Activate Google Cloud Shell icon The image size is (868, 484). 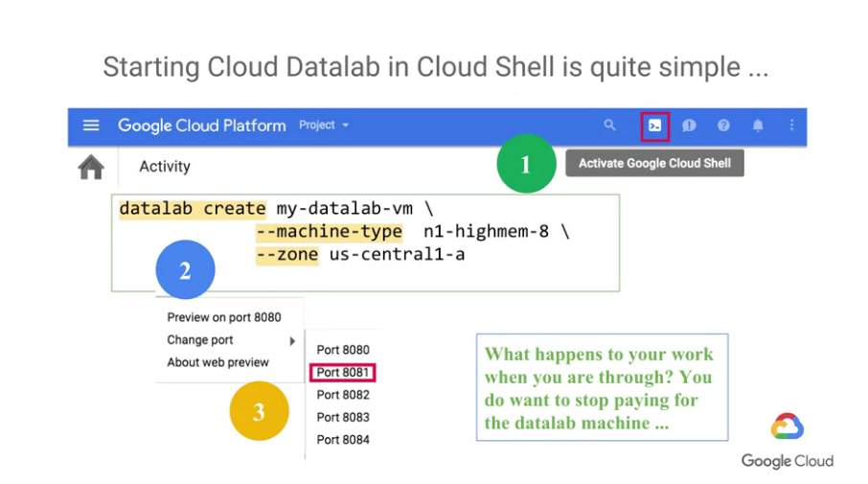click(x=655, y=127)
